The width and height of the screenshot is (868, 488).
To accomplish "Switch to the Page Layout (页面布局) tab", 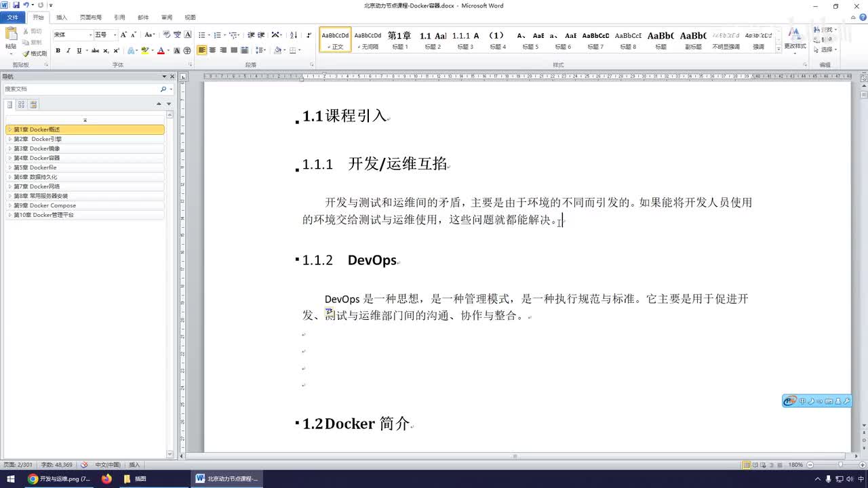I will [91, 17].
